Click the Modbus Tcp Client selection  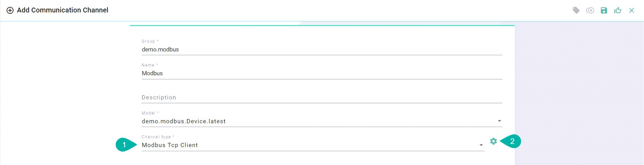(x=170, y=145)
